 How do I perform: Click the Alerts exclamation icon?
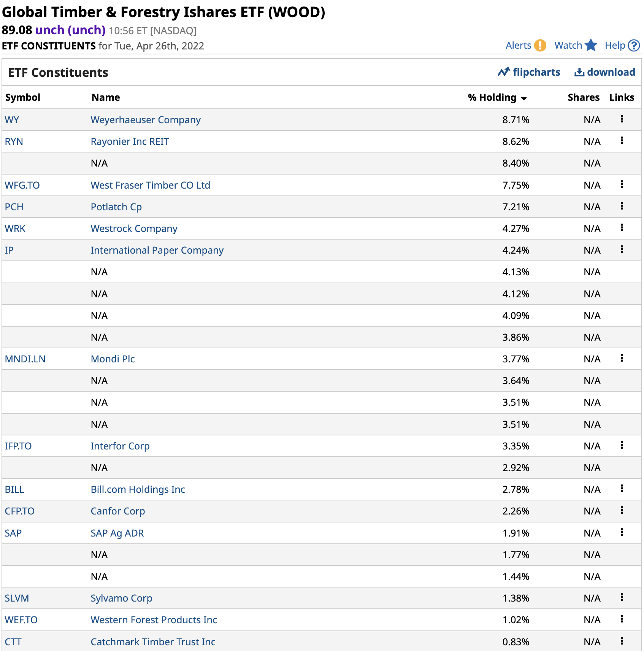(x=540, y=46)
